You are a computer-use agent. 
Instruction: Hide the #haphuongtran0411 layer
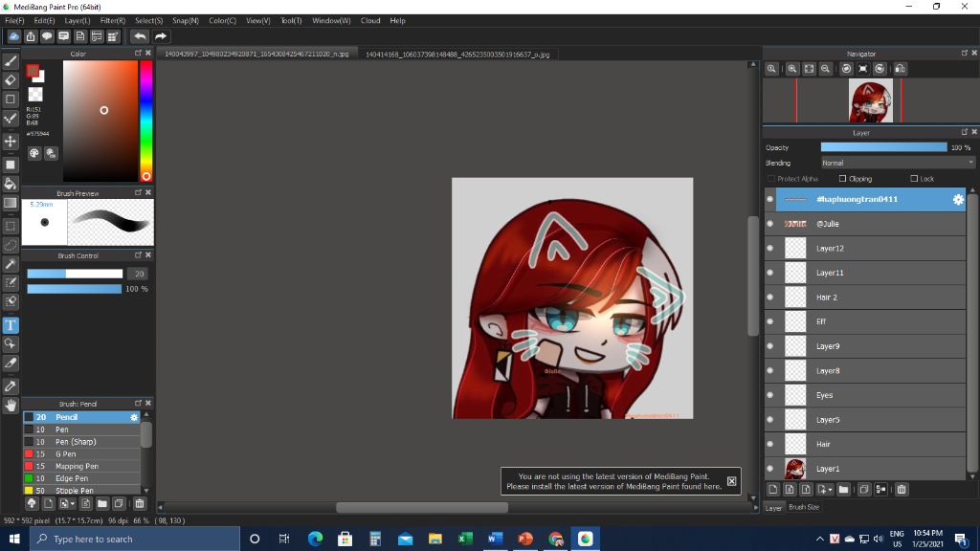(770, 199)
